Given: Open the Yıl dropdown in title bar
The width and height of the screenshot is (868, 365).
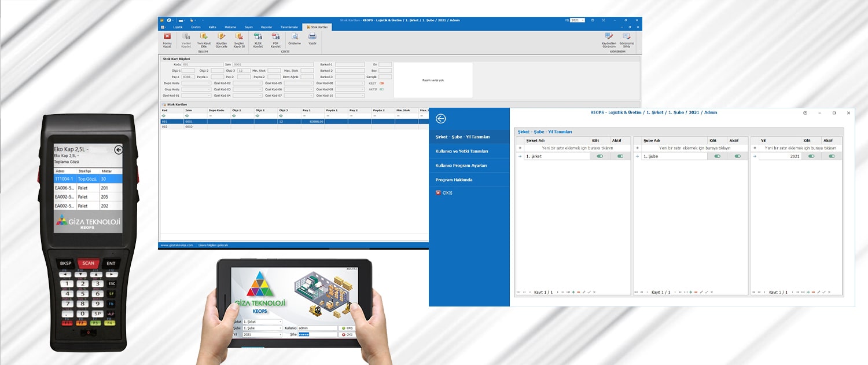Looking at the screenshot, I should [x=577, y=20].
